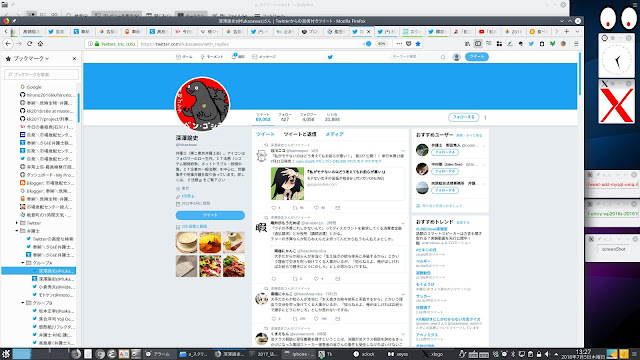The image size is (640, 360).
Task: Open Firefox home page icon
Action: coord(40,44)
